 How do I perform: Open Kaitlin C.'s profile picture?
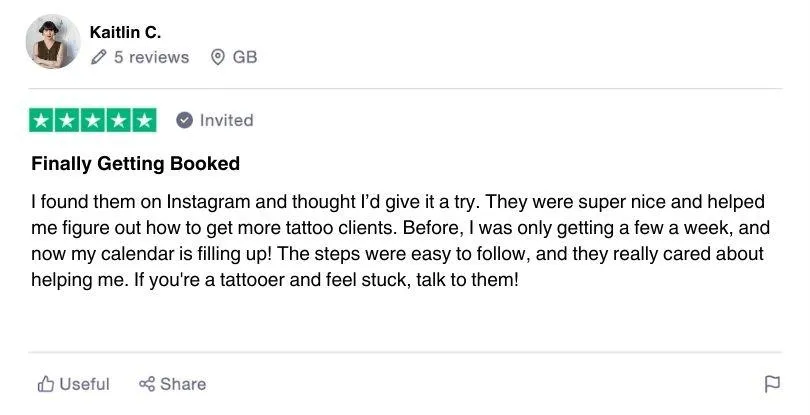[x=54, y=42]
